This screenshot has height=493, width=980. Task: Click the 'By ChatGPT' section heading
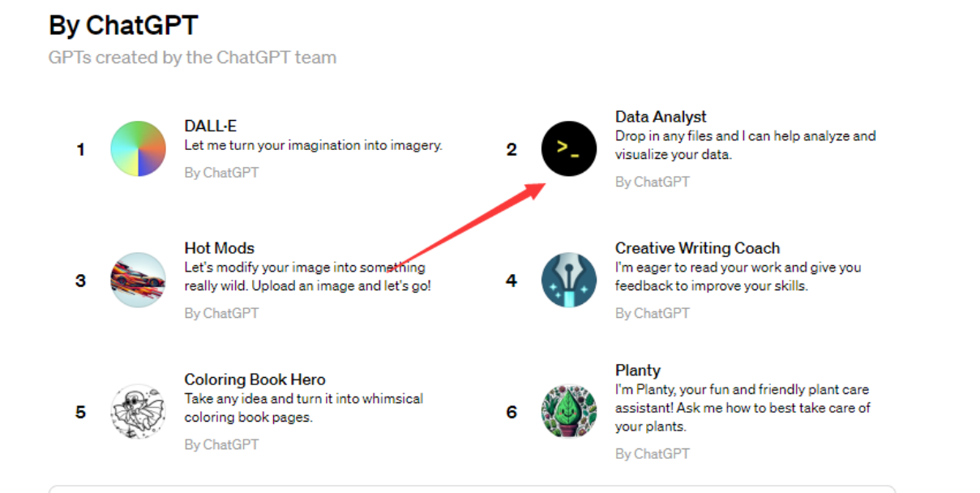pos(123,25)
